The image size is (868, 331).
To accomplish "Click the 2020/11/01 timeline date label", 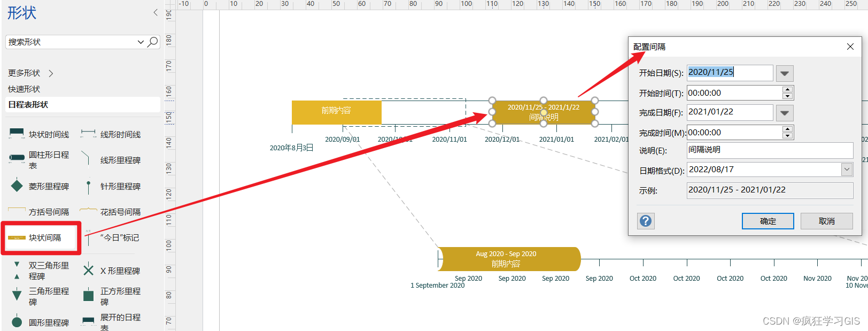I will 449,140.
